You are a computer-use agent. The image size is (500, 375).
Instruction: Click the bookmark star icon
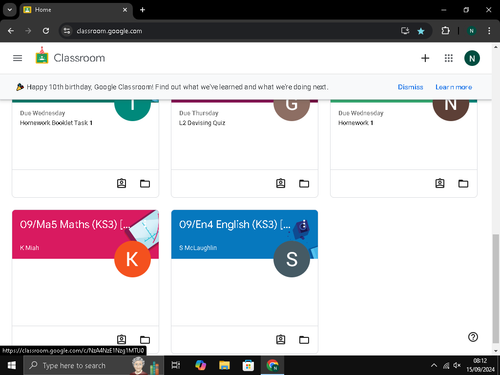pyautogui.click(x=421, y=31)
